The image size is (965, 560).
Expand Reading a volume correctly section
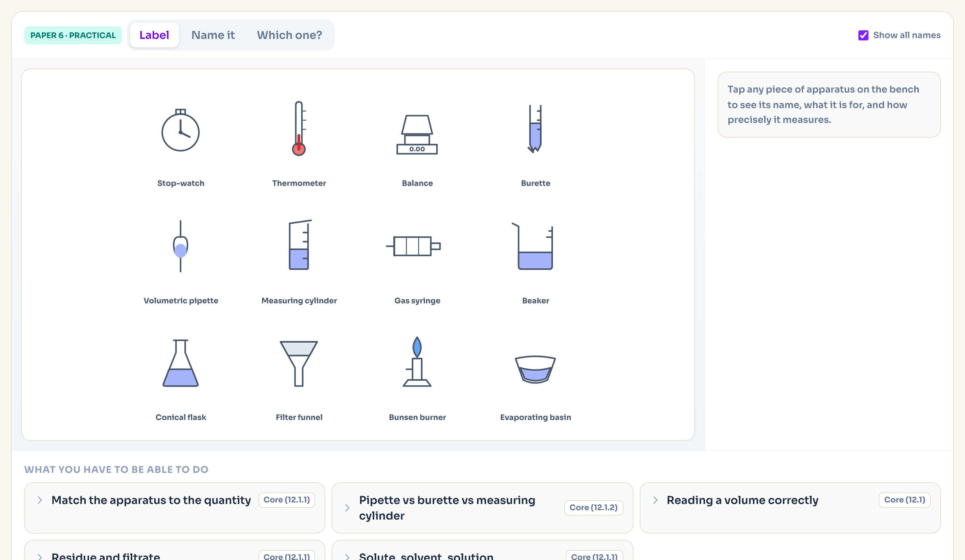(x=790, y=508)
